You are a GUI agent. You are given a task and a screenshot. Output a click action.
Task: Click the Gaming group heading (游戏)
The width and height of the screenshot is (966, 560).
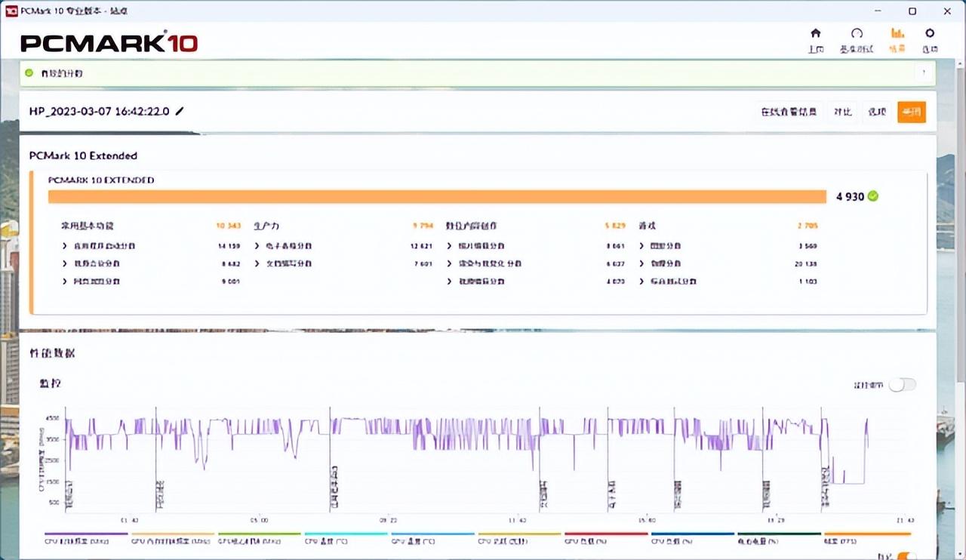pyautogui.click(x=647, y=226)
